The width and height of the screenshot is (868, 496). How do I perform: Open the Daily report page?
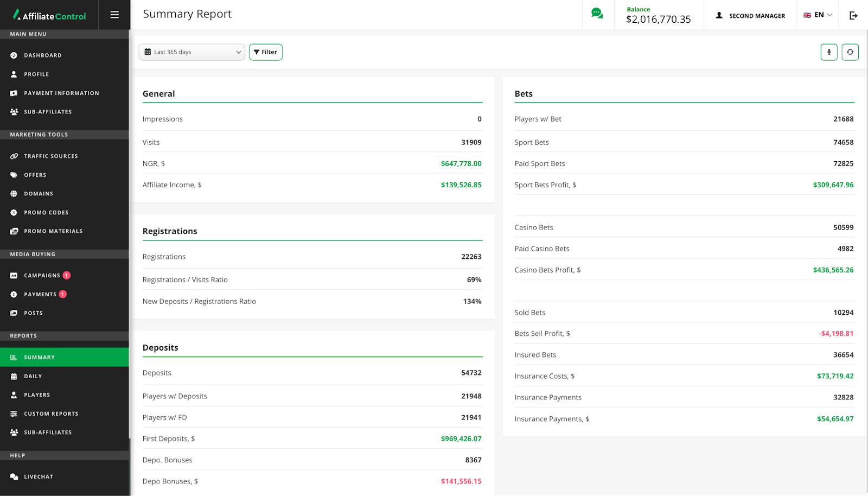pos(33,376)
